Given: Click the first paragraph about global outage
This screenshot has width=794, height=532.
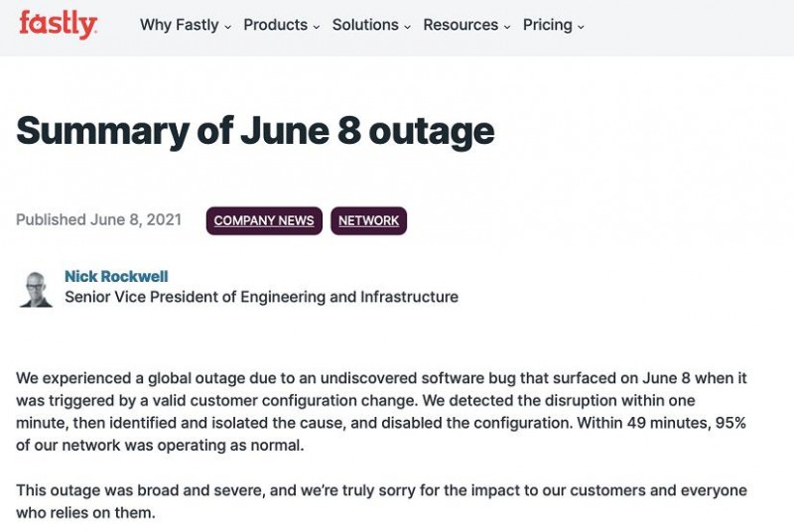Looking at the screenshot, I should click(x=381, y=412).
